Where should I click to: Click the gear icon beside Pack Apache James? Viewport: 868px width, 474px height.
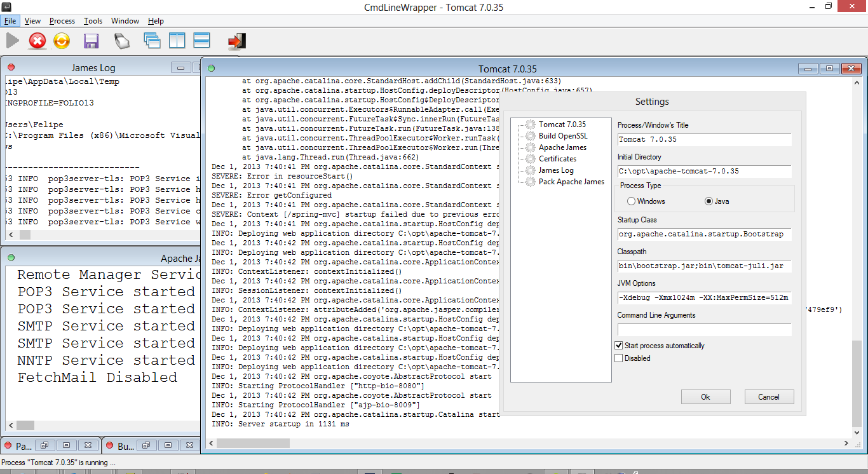pyautogui.click(x=531, y=182)
